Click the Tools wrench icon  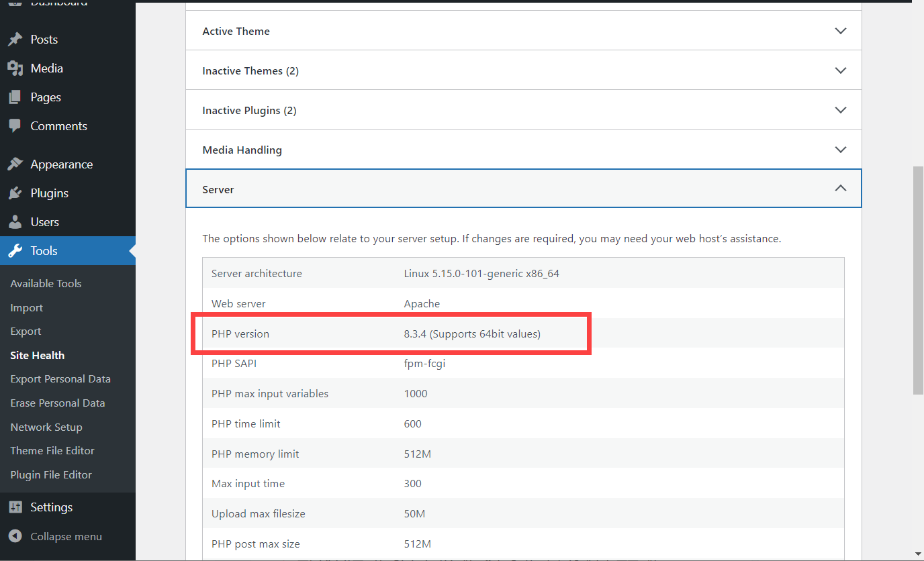coord(15,251)
